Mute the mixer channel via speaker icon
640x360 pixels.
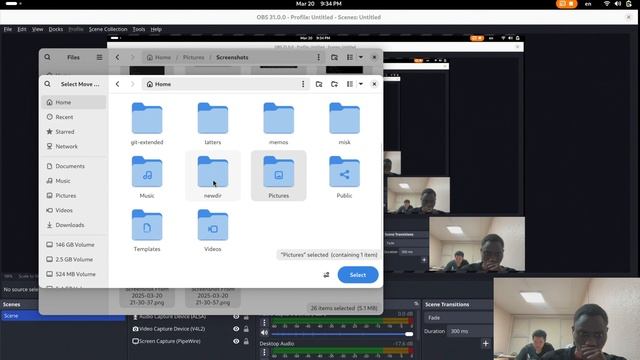[x=264, y=333]
